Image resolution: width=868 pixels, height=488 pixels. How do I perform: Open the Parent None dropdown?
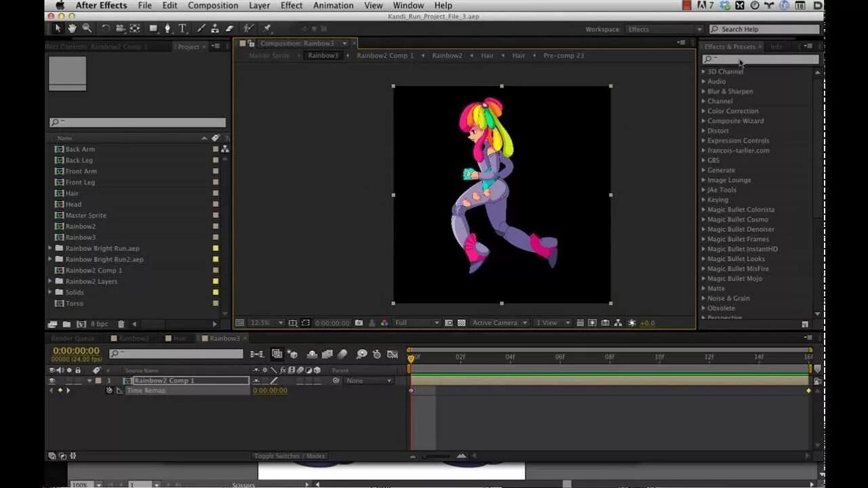(369, 380)
